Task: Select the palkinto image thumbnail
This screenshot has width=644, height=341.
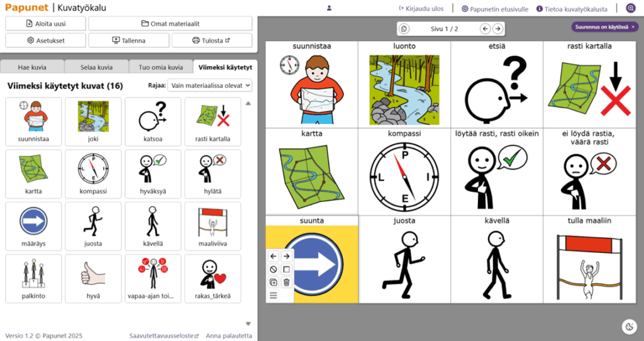Action: [x=33, y=278]
